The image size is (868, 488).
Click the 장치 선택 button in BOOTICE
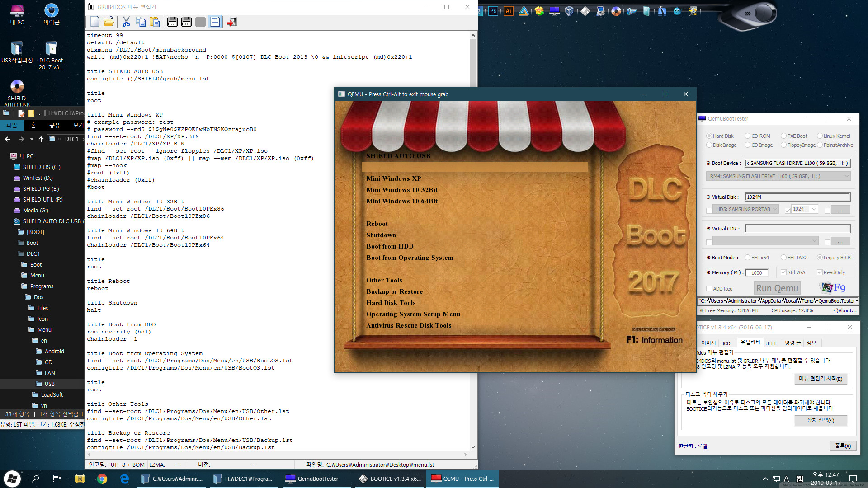click(821, 421)
